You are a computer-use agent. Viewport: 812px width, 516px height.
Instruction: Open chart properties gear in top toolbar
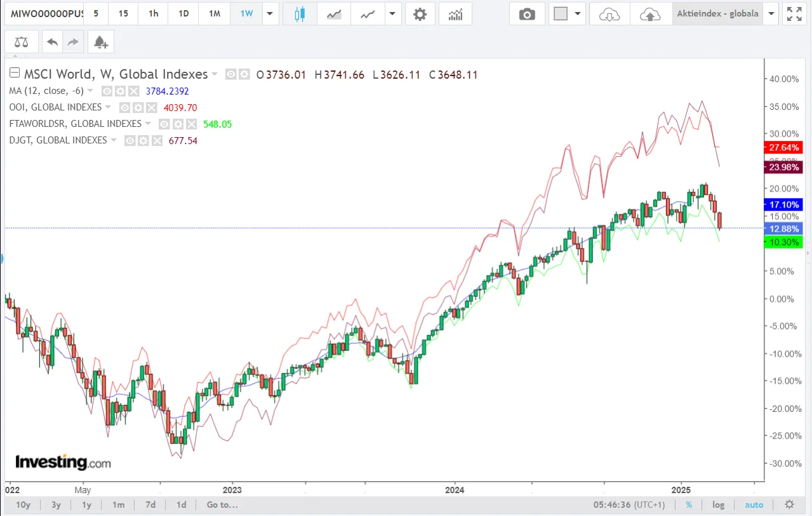coord(420,14)
